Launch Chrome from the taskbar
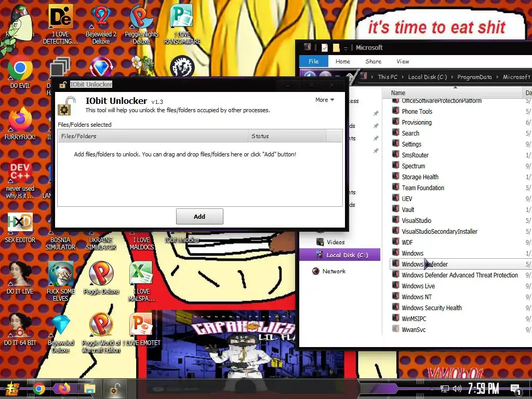 [39, 389]
